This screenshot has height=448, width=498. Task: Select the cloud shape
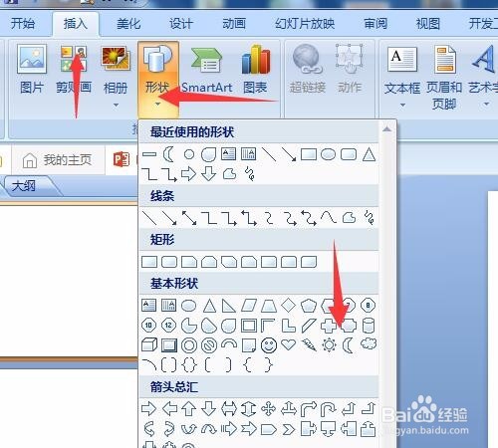(x=369, y=343)
